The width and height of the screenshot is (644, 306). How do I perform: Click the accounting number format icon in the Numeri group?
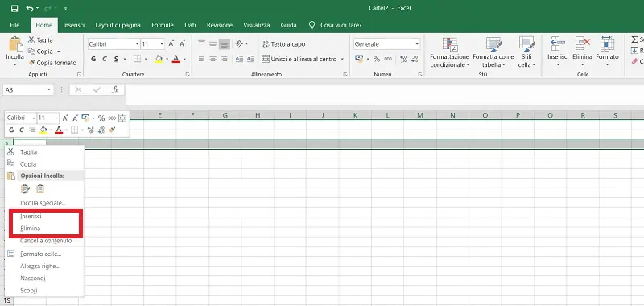(359, 59)
